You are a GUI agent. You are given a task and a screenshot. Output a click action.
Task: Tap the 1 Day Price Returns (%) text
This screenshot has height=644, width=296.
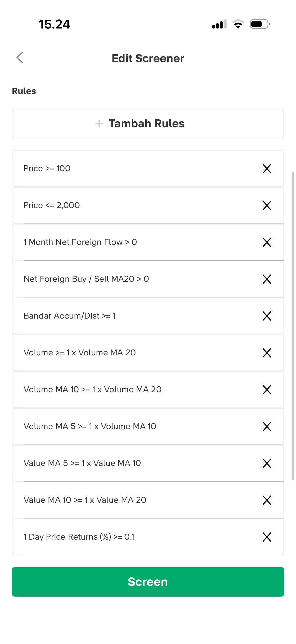79,537
